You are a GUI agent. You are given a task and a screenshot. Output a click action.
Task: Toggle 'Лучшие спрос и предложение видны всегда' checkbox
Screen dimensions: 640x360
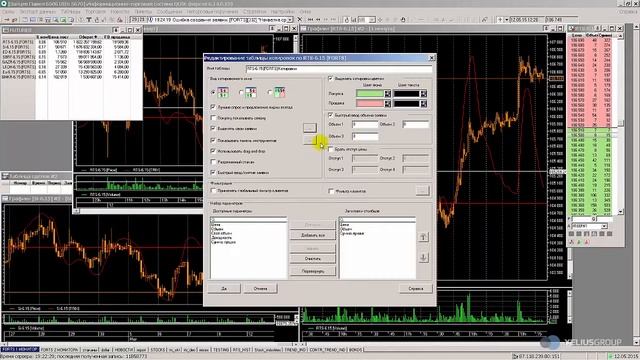coord(213,107)
